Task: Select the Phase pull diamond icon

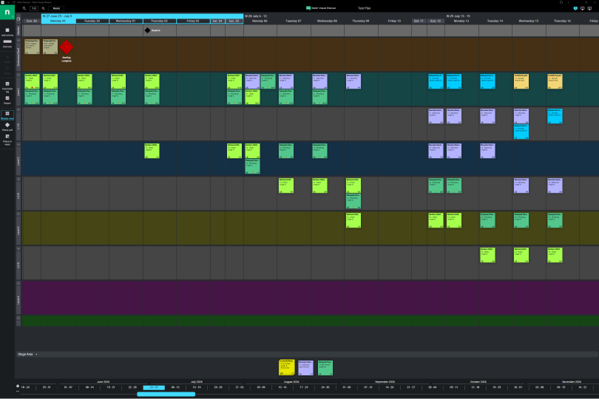Action: (7, 125)
